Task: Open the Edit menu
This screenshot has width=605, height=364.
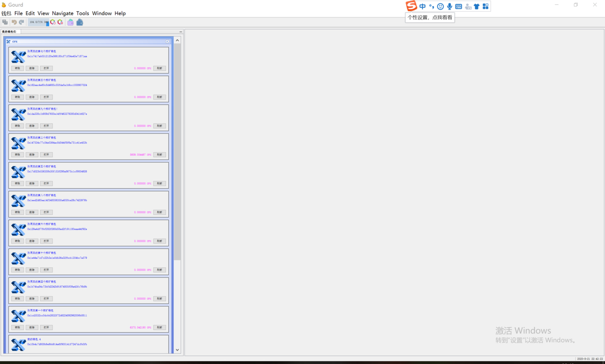Action: click(x=30, y=13)
